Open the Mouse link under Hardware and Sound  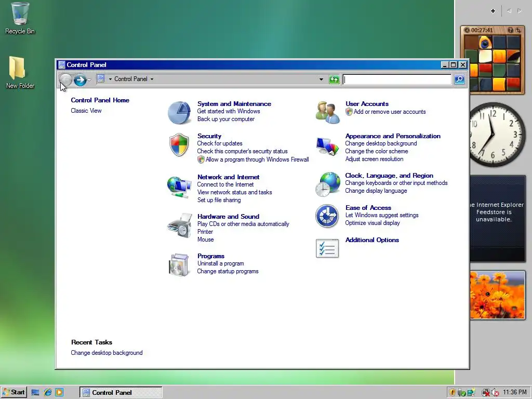206,240
